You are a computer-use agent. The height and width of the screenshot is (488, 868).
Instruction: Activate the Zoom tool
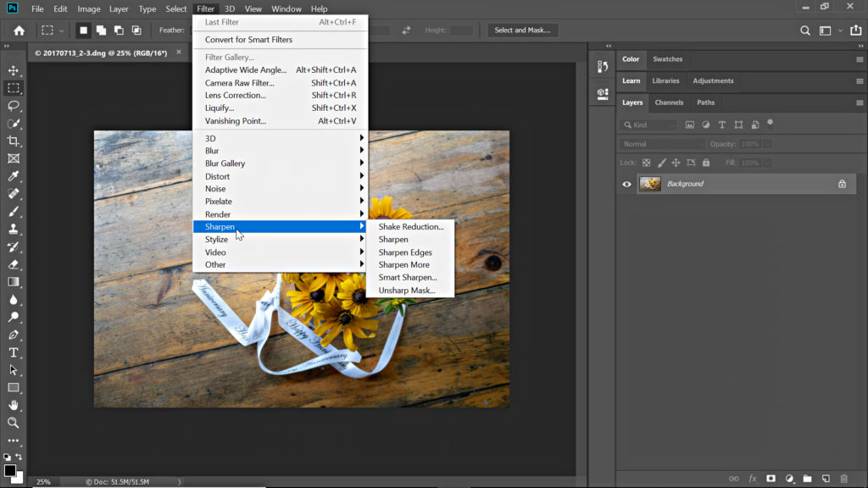(14, 422)
